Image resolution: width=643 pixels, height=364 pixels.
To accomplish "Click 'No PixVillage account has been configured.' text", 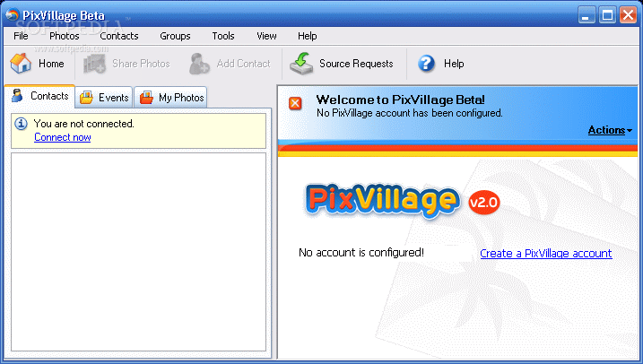I will (410, 113).
